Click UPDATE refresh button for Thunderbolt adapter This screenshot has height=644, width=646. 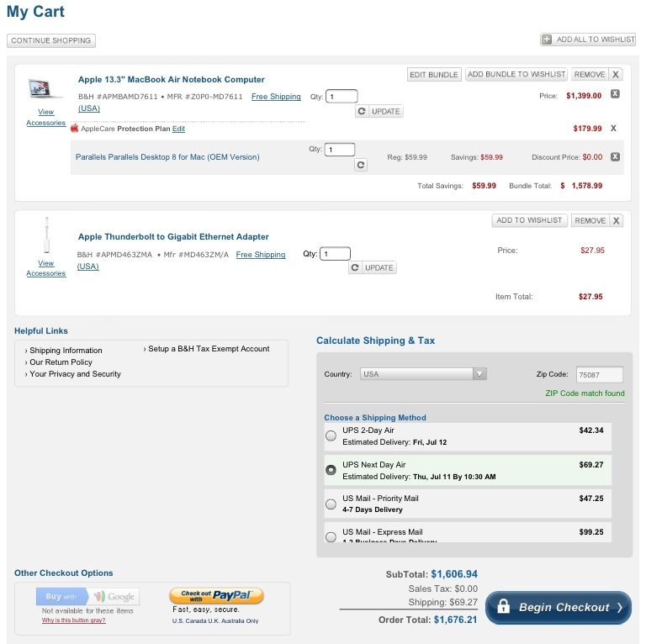(x=373, y=267)
